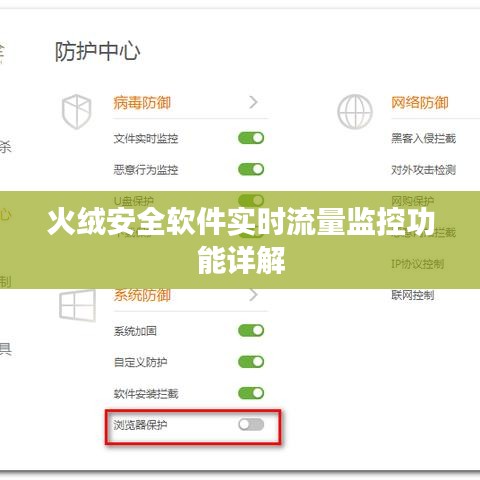Open the 网络防御 heading
480x480 pixels.
coord(420,103)
